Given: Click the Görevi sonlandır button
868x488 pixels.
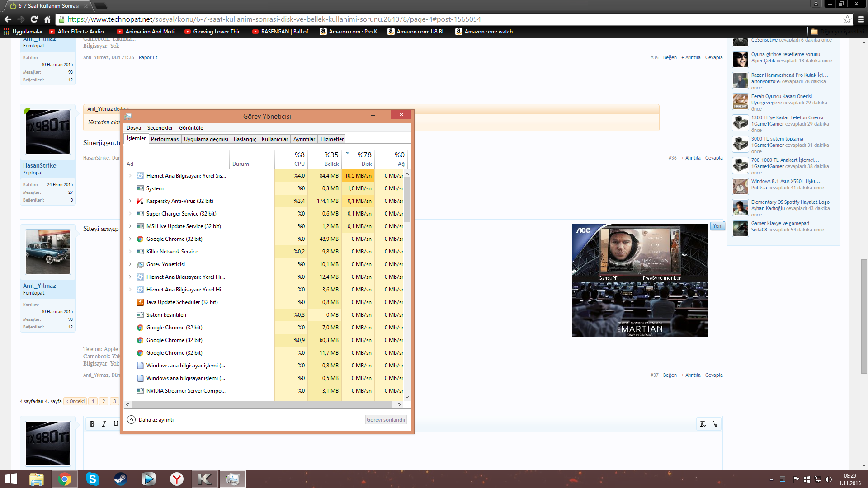Looking at the screenshot, I should [x=386, y=420].
